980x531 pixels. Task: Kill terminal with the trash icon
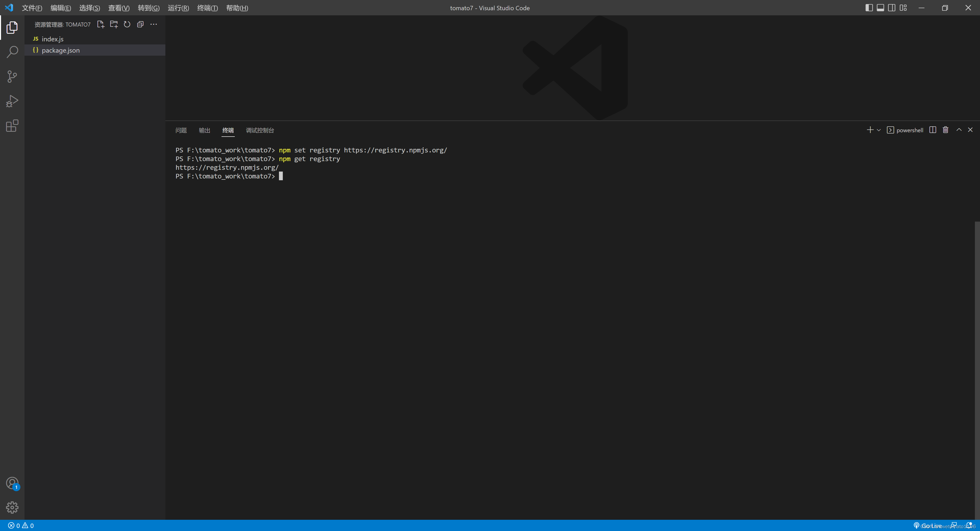tap(945, 130)
